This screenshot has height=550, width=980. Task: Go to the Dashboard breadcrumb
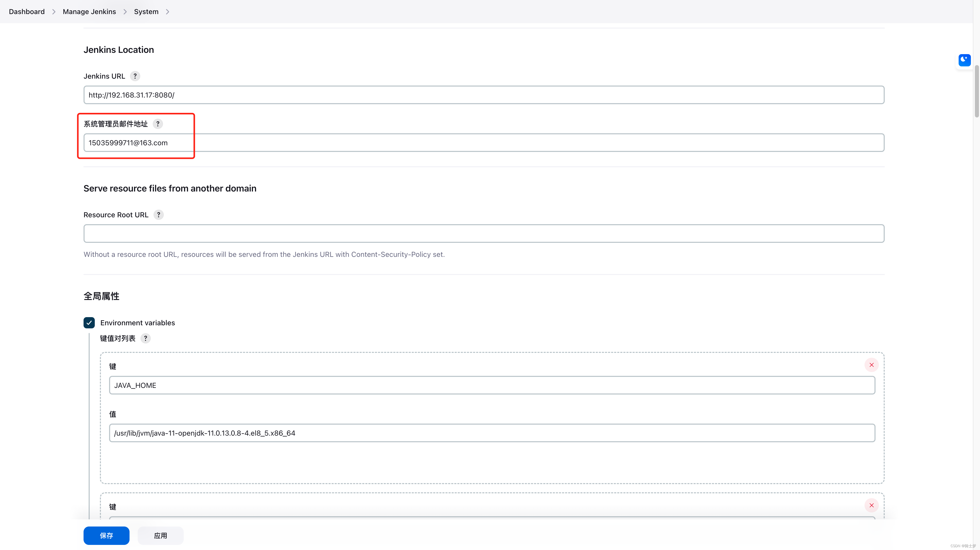(27, 12)
